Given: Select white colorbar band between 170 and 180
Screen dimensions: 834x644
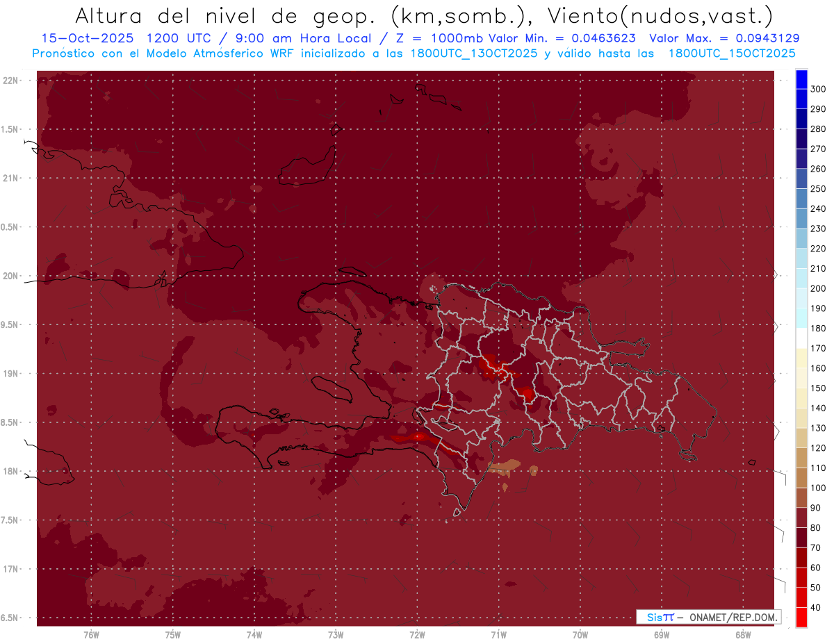Looking at the screenshot, I should tap(801, 338).
